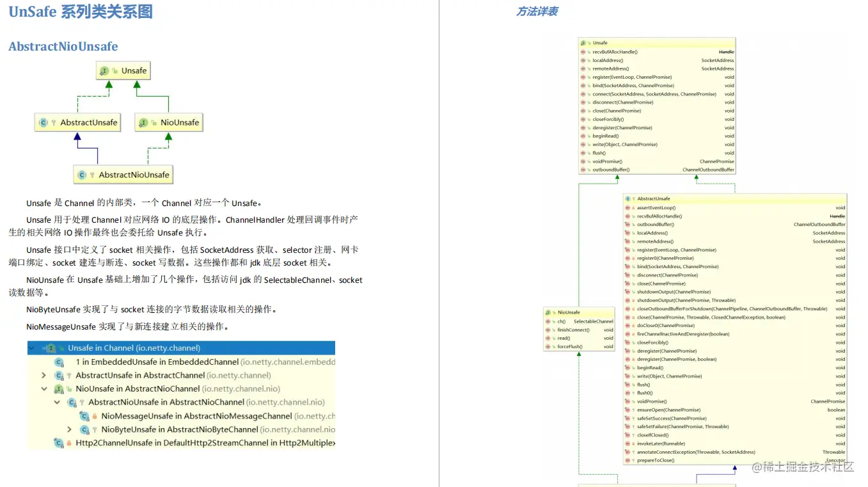
Task: Select 'AbstractUnsafe in AbstractChannel' tree row
Action: point(181,376)
